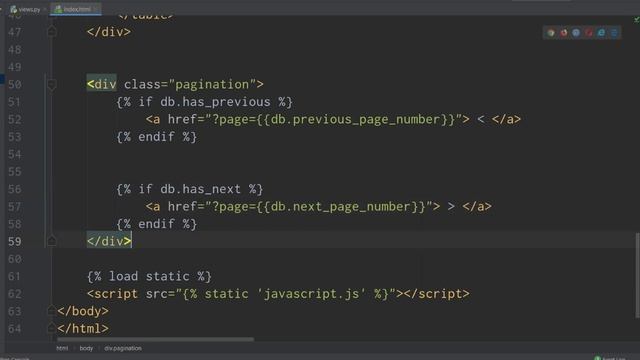Open preview in Internet Explorer icon
Viewport: 640px width, 360px height.
[x=601, y=33]
